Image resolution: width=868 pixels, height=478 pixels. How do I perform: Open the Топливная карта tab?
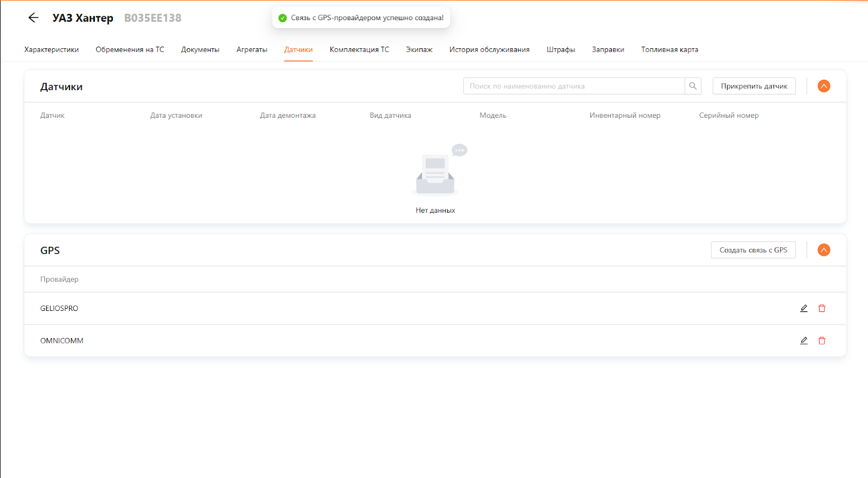(x=669, y=49)
